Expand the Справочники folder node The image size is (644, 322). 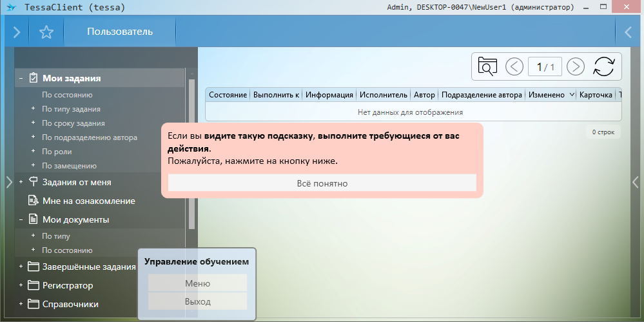tap(21, 304)
